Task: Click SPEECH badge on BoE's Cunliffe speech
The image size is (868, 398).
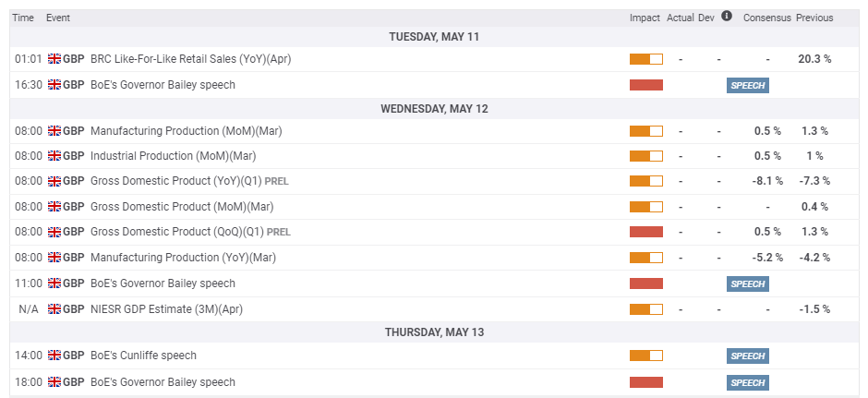Action: [x=748, y=356]
